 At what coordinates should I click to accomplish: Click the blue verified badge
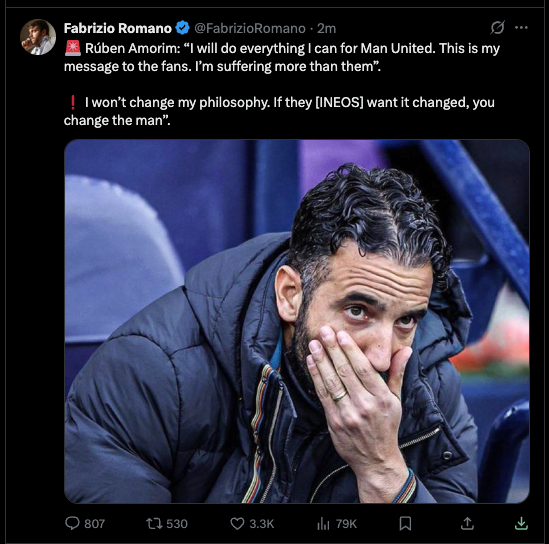click(x=182, y=28)
